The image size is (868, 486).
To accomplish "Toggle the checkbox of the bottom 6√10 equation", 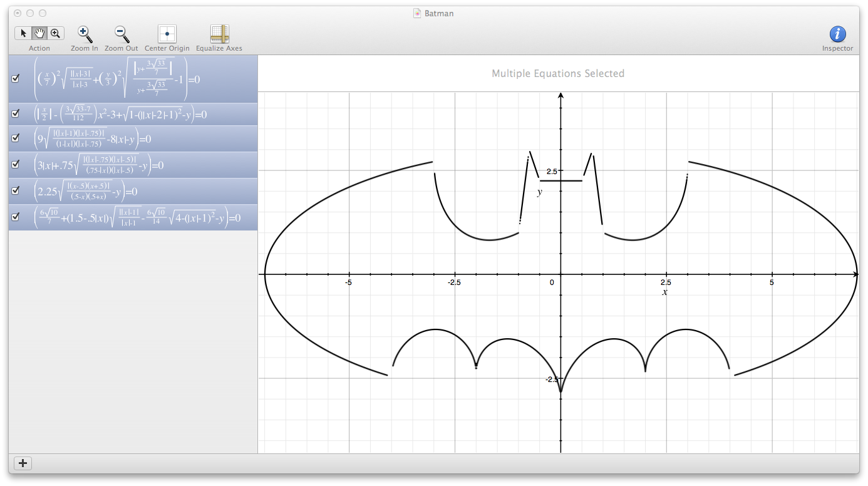I will [15, 217].
